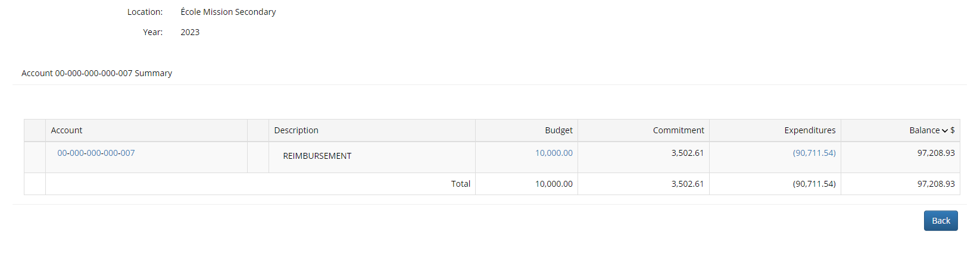Open the blue 10,000.00 budget link
The width and height of the screenshot is (980, 254).
point(554,153)
